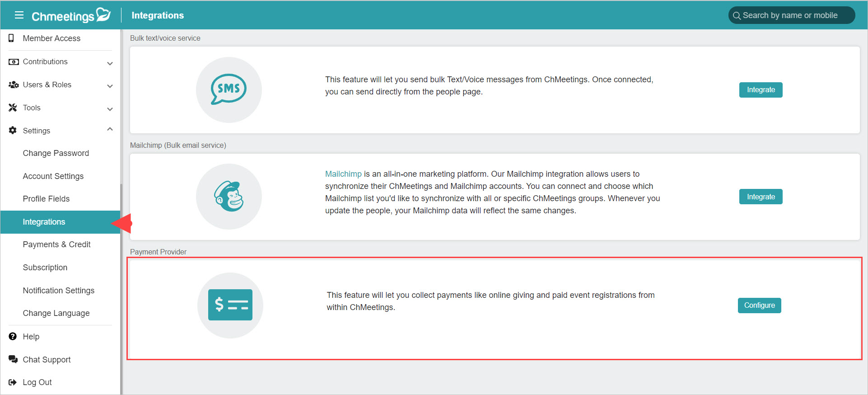The height and width of the screenshot is (395, 868).
Task: Click the Settings gear icon
Action: click(13, 131)
